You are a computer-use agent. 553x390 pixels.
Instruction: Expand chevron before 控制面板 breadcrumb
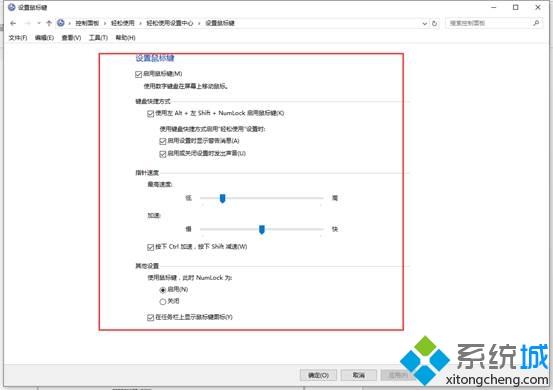pos(69,23)
